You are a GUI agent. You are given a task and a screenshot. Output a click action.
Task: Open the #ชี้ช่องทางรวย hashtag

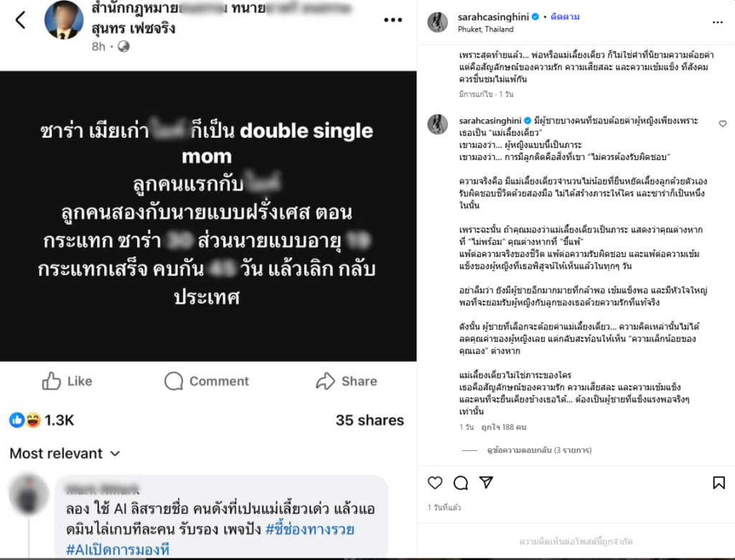(310, 530)
